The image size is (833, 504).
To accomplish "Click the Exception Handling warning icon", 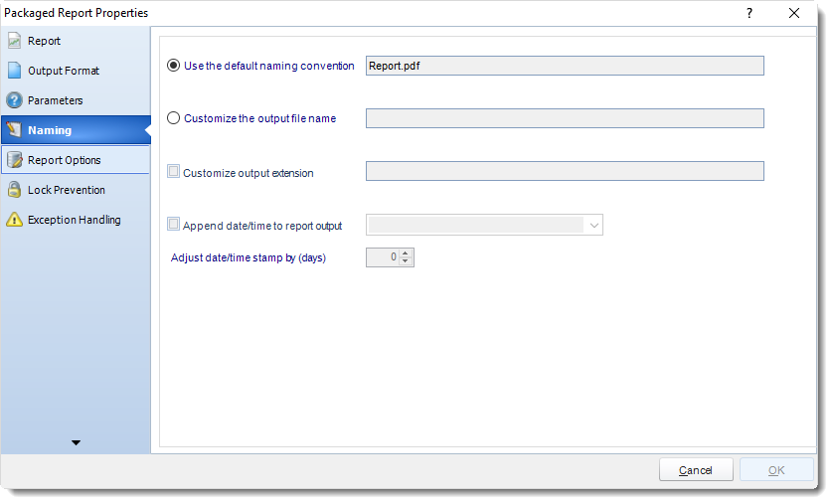I will pyautogui.click(x=14, y=220).
